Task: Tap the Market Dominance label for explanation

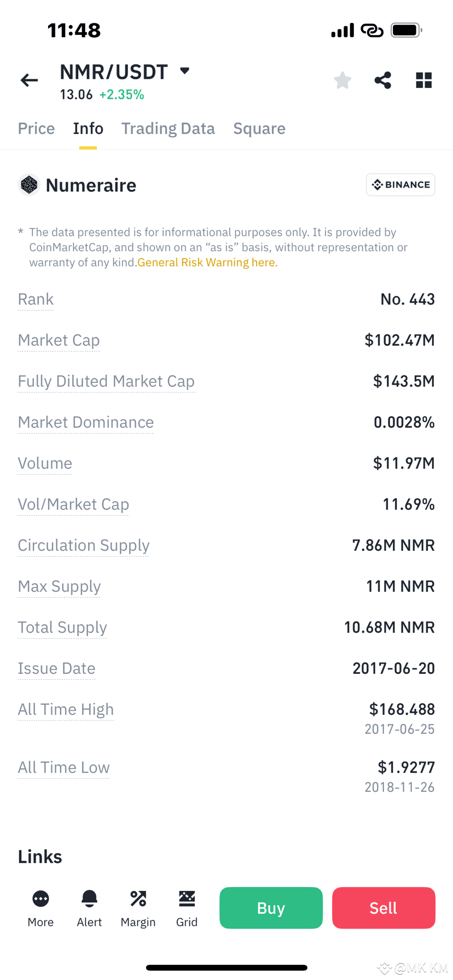Action: tap(85, 422)
